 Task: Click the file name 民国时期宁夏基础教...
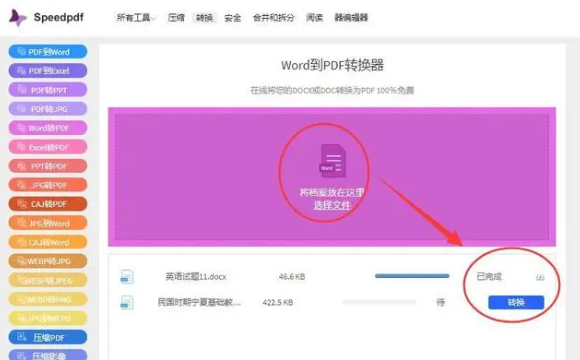coord(199,302)
